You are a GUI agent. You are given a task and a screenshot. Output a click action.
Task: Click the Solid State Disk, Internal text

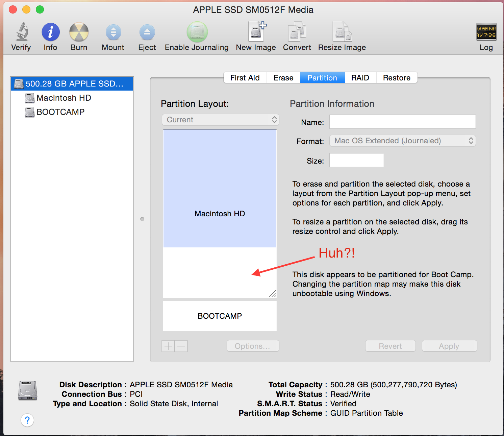point(174,404)
